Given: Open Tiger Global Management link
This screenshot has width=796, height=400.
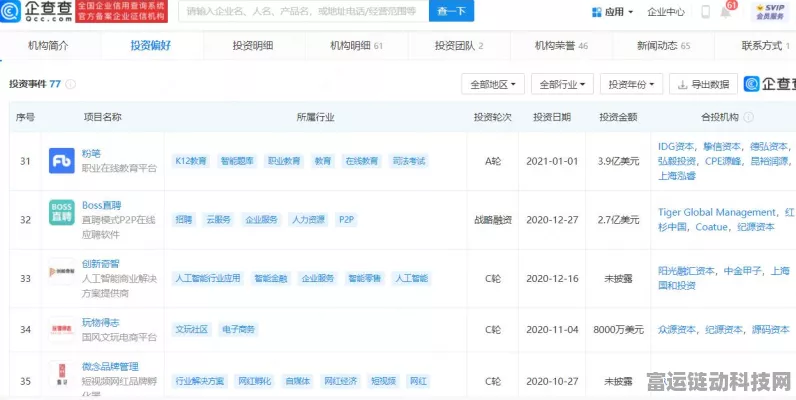Looking at the screenshot, I should click(x=717, y=213).
